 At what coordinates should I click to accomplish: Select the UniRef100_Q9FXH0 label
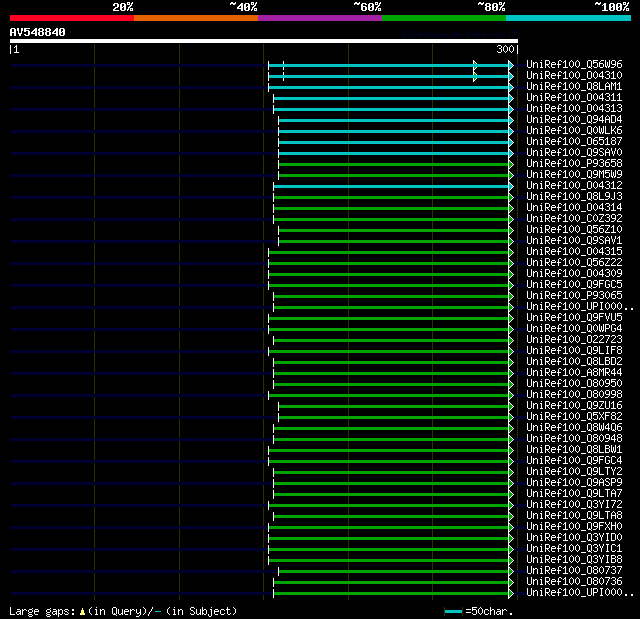pyautogui.click(x=574, y=527)
